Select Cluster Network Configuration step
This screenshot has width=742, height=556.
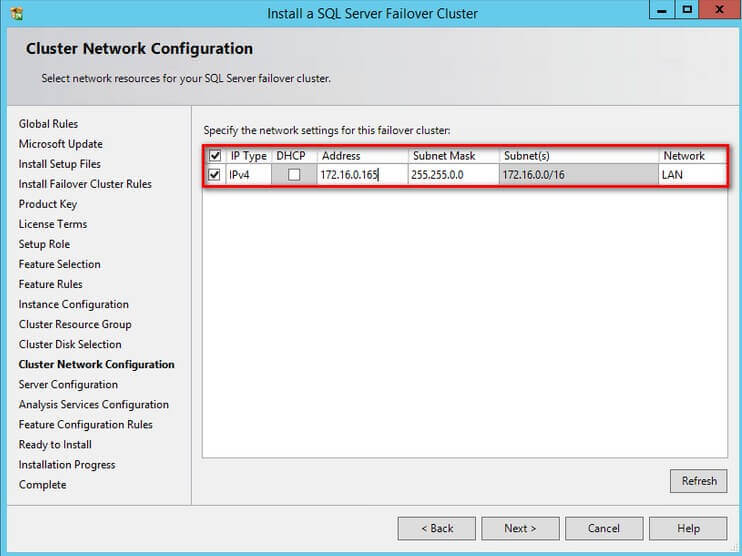(97, 364)
